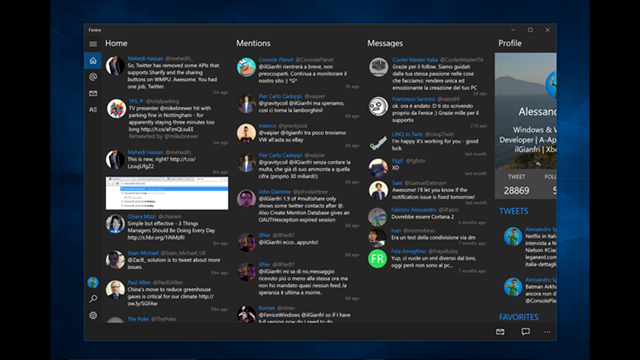Screen dimensions: 640x360
Task: Click Console Planet's avatar
Action: pyautogui.click(x=246, y=67)
